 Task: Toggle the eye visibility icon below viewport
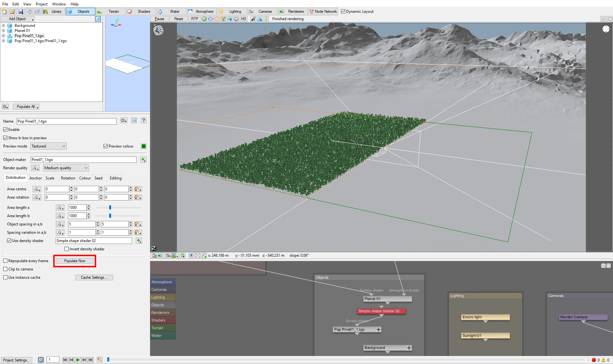[x=191, y=255]
